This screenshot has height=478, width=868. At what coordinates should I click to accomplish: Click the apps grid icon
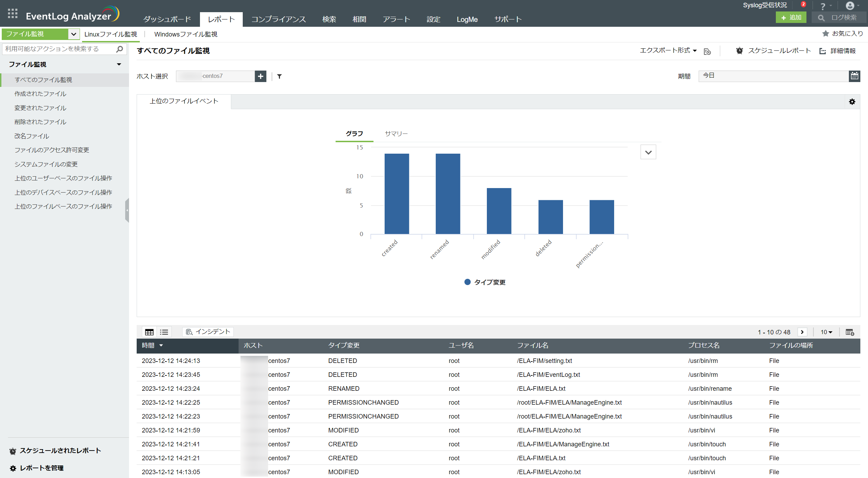click(13, 14)
